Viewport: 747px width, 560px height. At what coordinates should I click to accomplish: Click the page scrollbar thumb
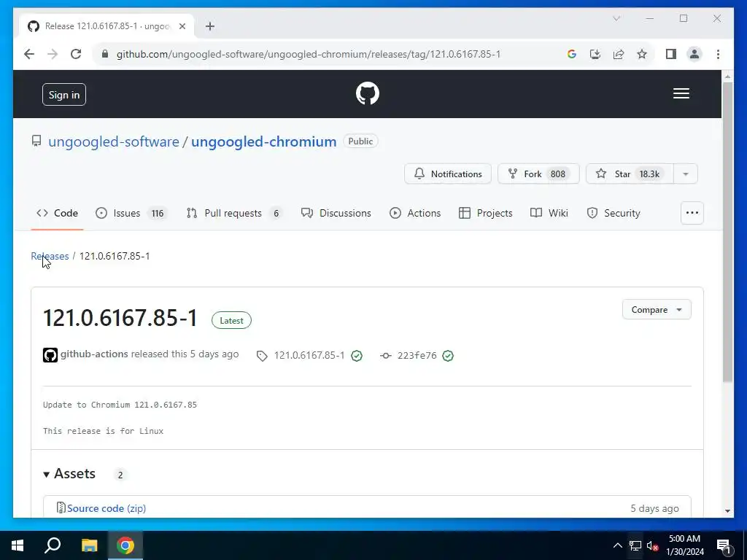point(727,231)
